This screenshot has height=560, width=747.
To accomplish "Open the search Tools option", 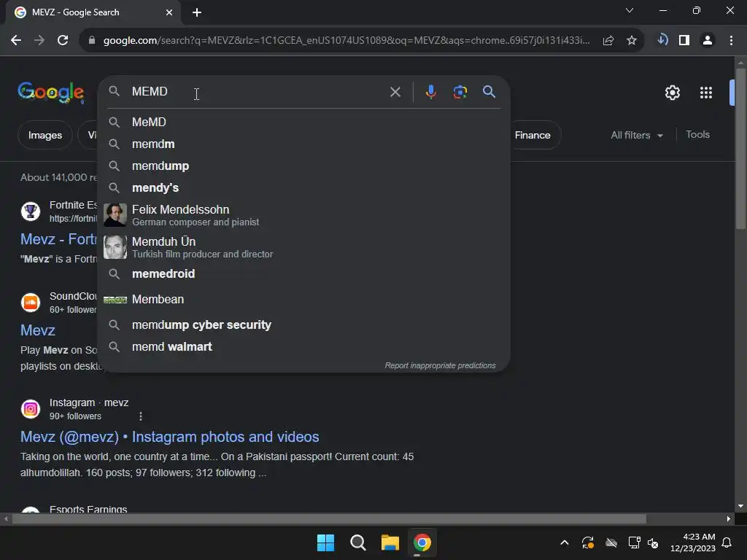I will 697,135.
